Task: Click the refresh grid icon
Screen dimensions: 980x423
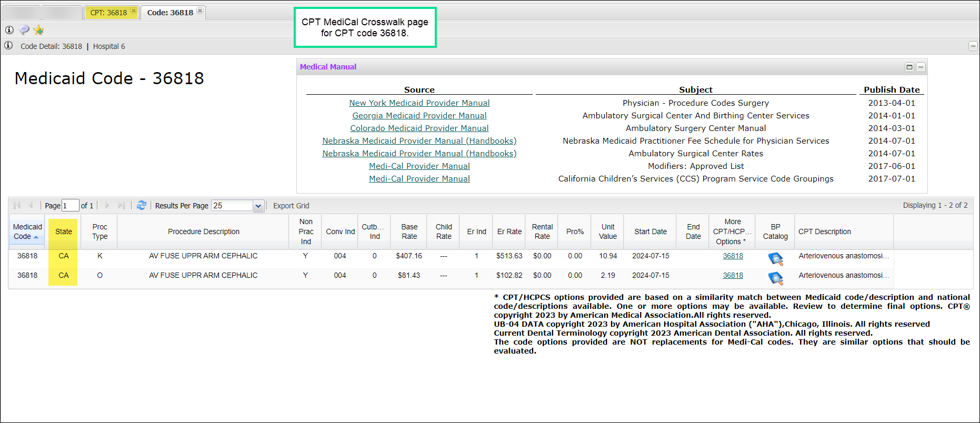Action: pos(141,205)
